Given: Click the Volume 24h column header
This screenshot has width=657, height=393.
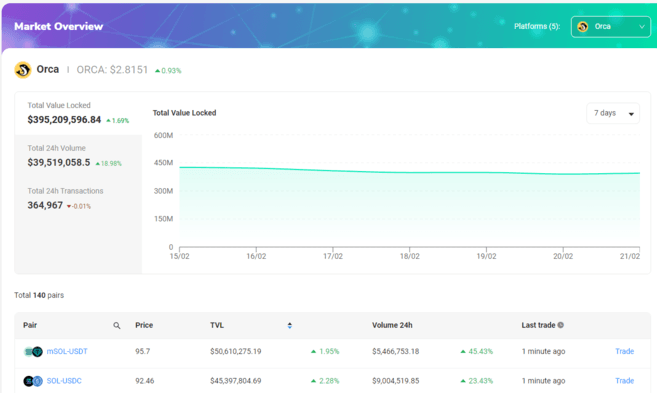Looking at the screenshot, I should point(392,325).
